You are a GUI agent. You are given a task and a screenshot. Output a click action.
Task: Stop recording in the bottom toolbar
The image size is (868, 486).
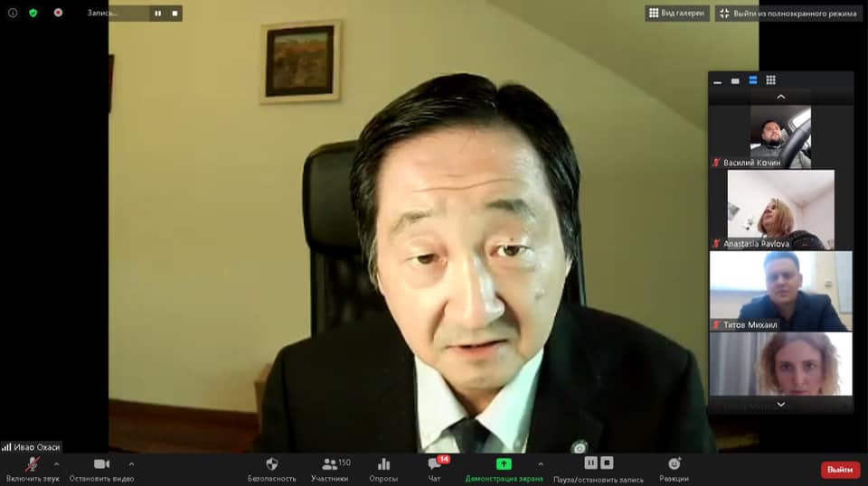point(607,463)
